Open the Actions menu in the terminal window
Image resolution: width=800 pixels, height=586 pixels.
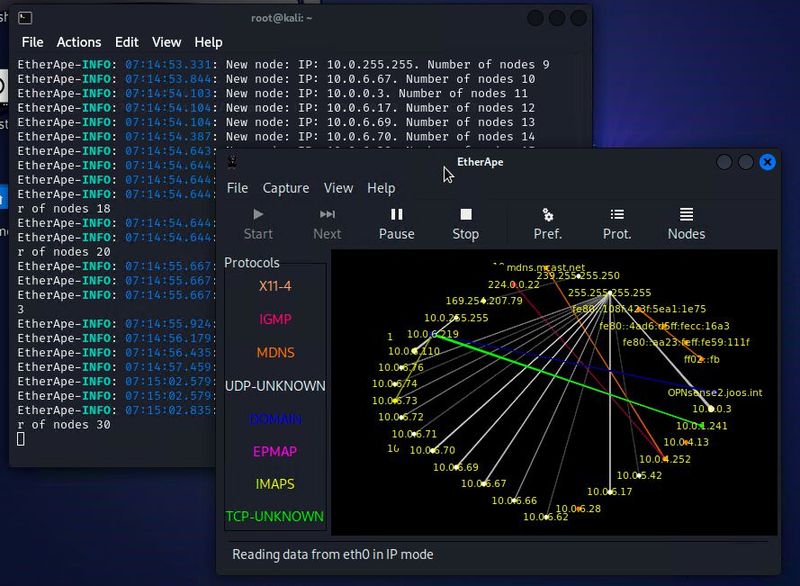[x=79, y=42]
